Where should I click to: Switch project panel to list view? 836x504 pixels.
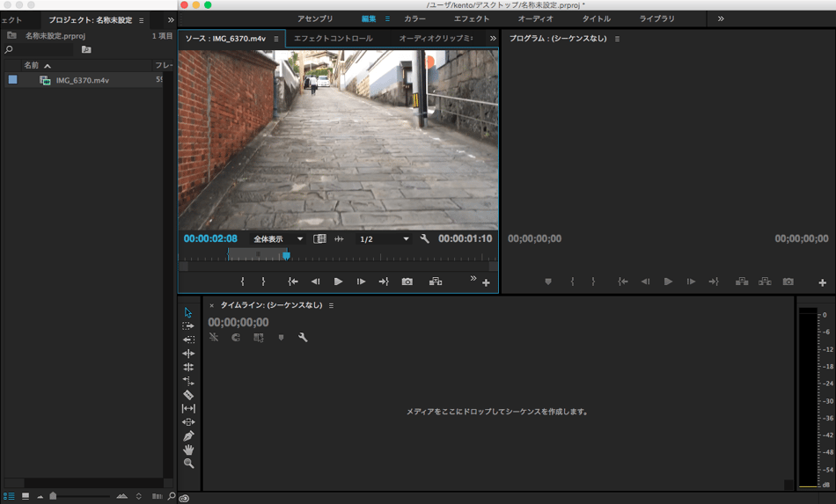coord(10,496)
